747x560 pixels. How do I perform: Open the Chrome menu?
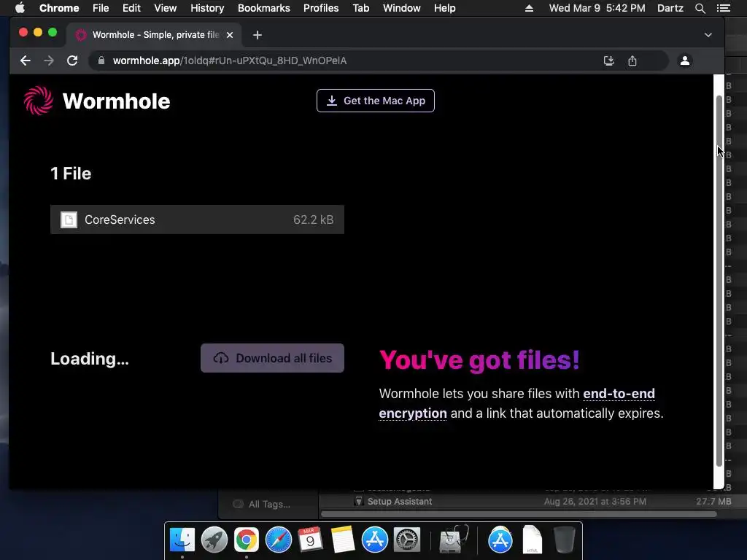coord(59,8)
